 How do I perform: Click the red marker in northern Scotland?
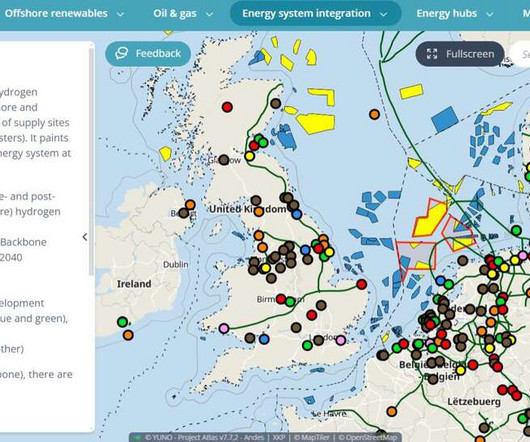tap(227, 107)
